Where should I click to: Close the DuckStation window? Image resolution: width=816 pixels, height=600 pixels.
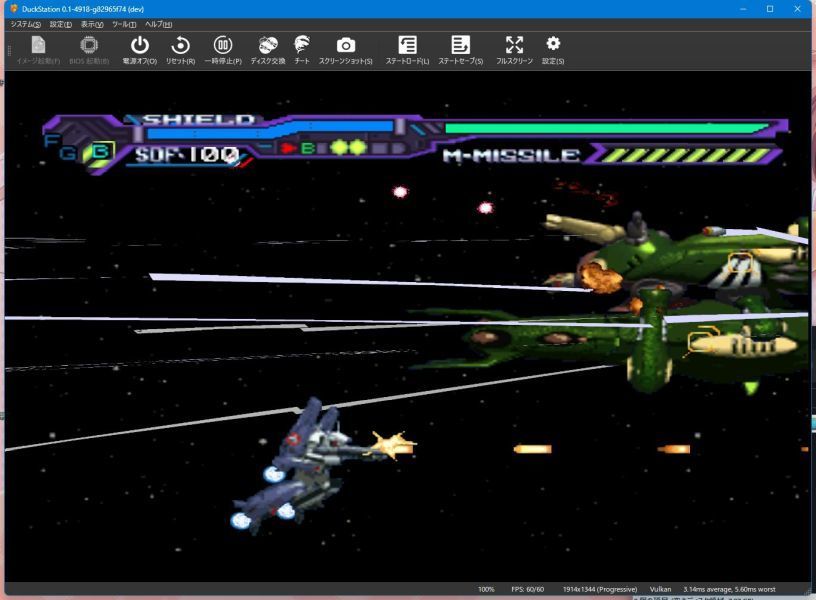[797, 9]
